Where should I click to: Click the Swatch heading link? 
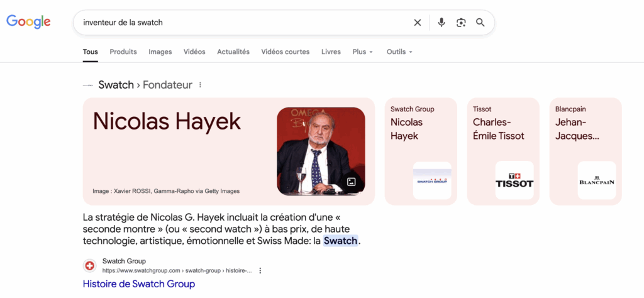point(116,85)
